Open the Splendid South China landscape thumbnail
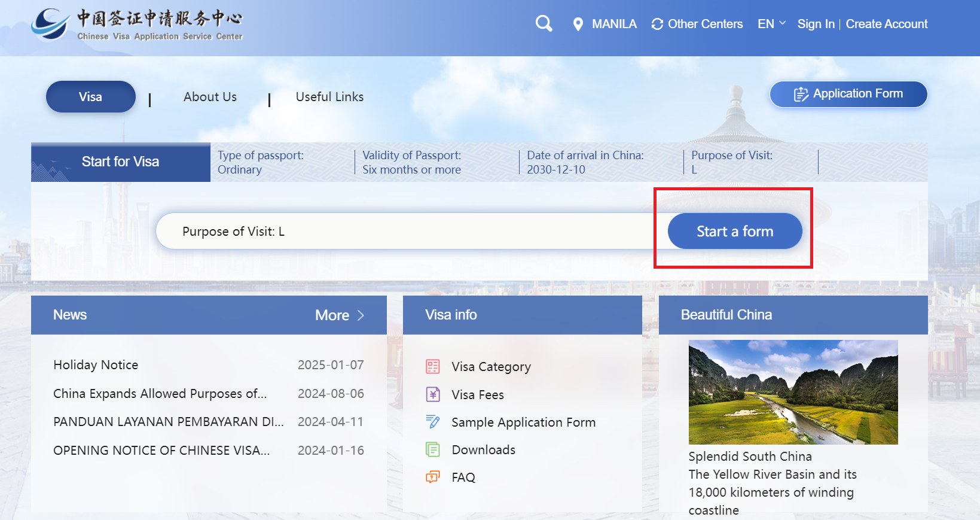 793,393
